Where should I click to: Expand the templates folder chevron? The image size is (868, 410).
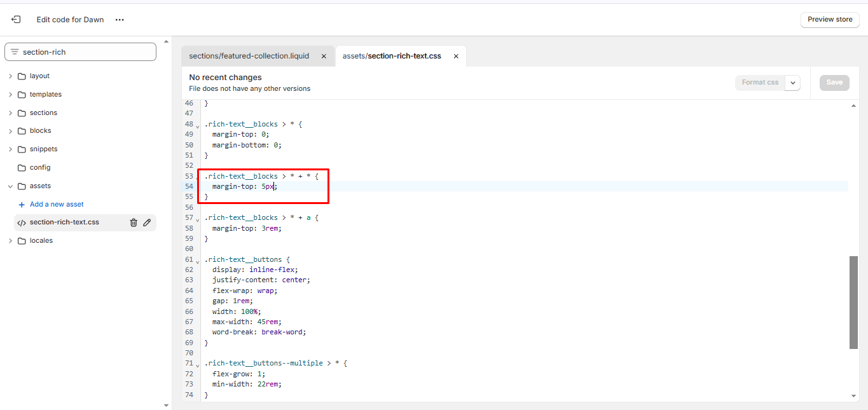[x=10, y=95]
